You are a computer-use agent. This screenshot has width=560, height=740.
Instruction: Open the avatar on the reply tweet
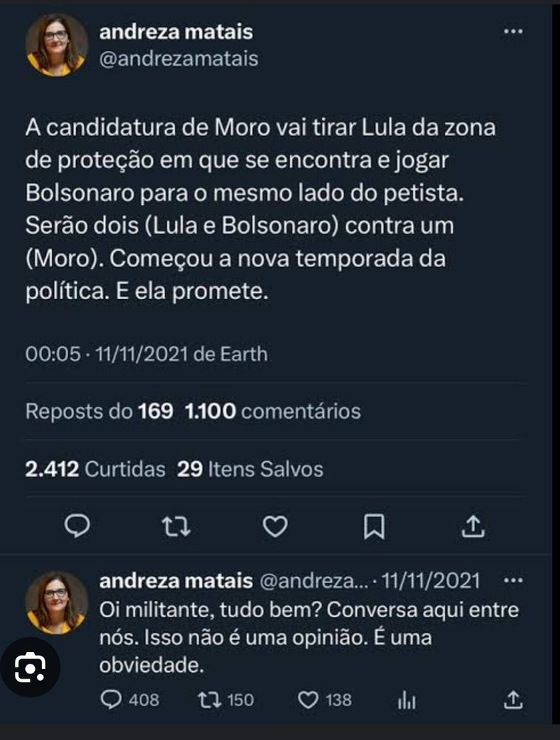[56, 602]
